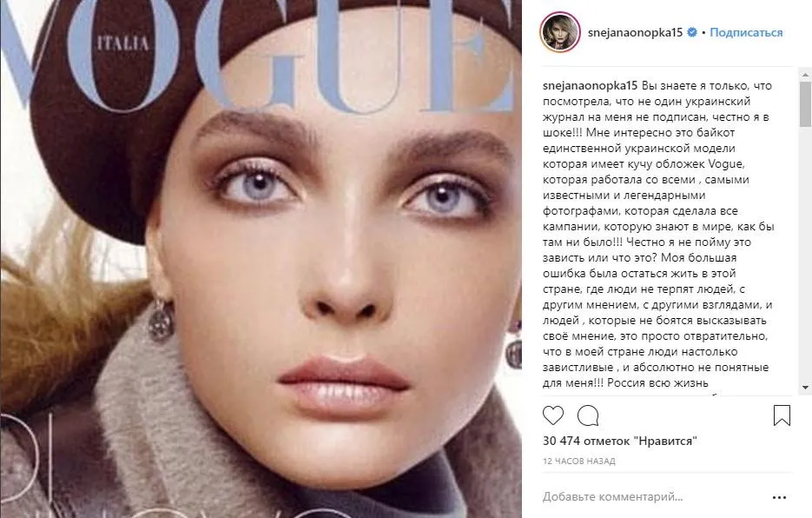Click the verified badge next to username
This screenshot has width=812, height=518.
pos(692,32)
